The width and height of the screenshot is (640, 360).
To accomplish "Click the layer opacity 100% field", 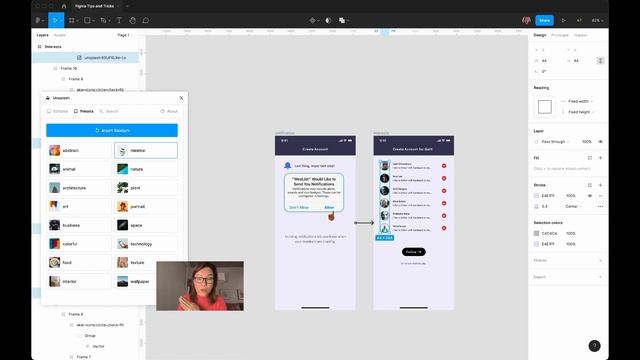I will click(587, 142).
